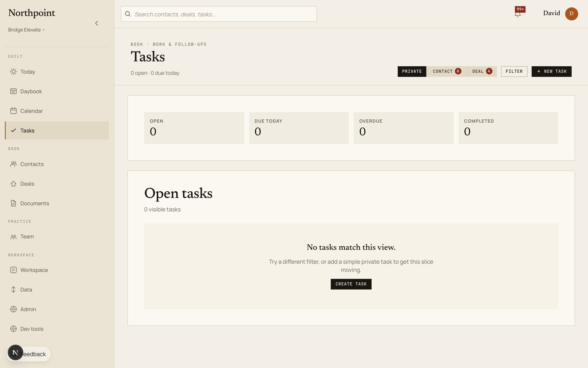Click the Due Today stat card

(x=299, y=128)
